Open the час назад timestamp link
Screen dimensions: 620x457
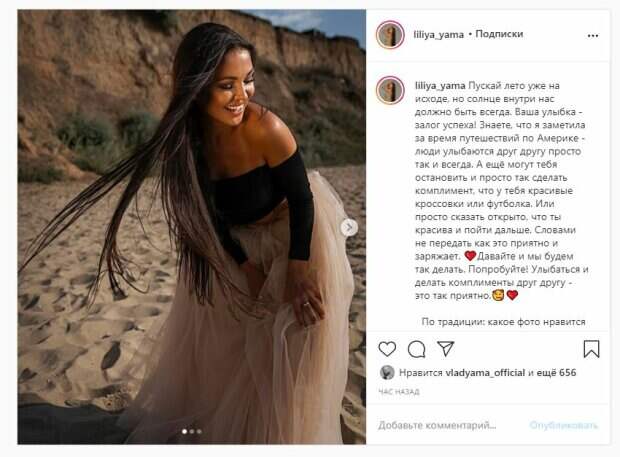tap(399, 392)
